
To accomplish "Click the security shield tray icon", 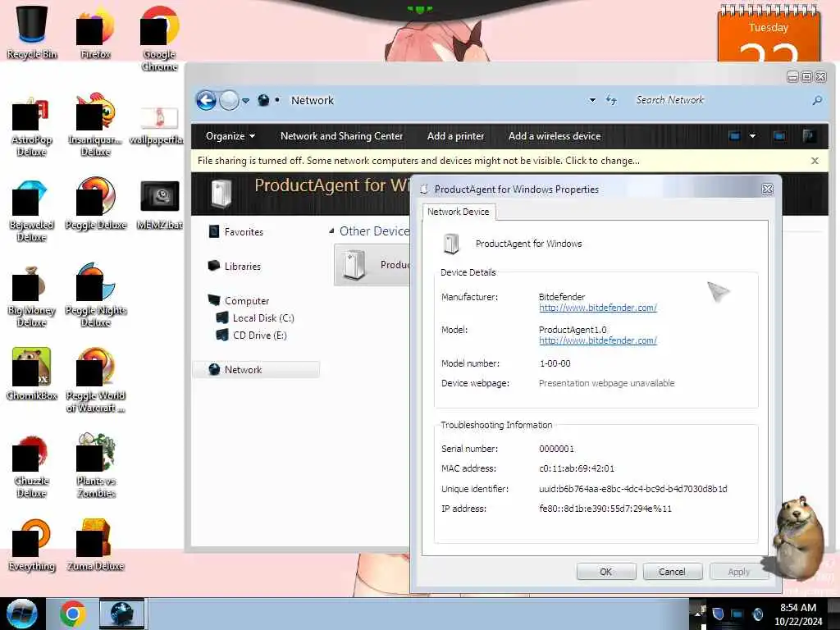I will pyautogui.click(x=719, y=614).
